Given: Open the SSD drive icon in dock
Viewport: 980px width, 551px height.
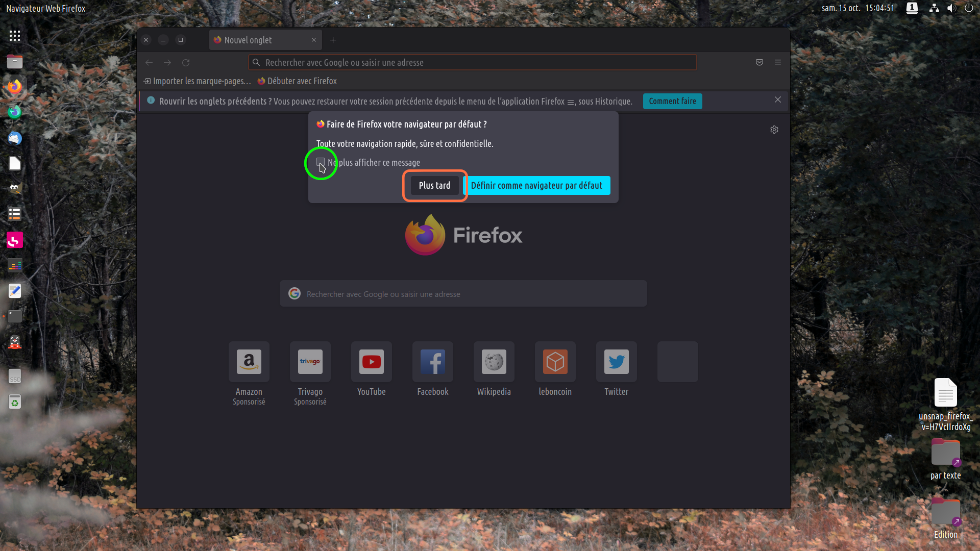Looking at the screenshot, I should (x=15, y=377).
